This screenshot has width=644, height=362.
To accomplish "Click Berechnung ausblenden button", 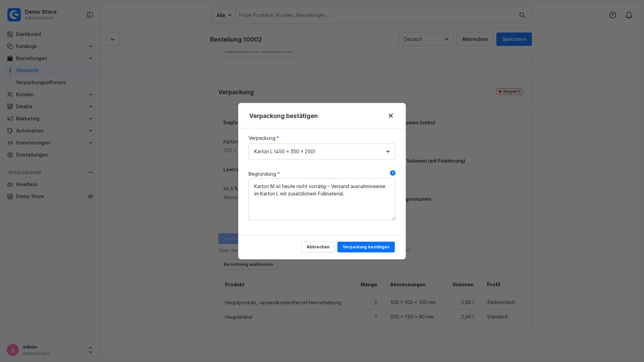I will tap(248, 264).
